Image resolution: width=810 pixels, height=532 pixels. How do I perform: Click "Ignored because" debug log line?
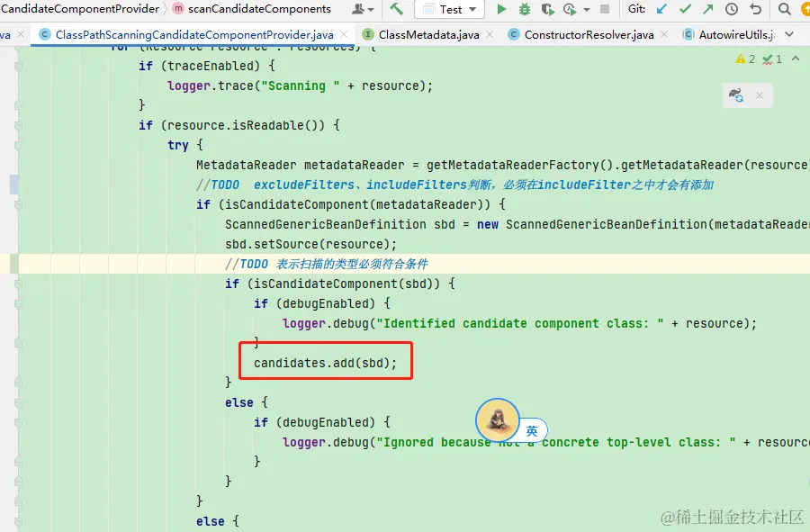(546, 442)
